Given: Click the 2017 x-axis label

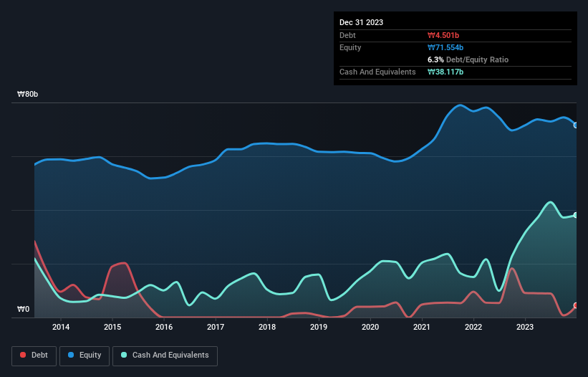Looking at the screenshot, I should [x=216, y=327].
